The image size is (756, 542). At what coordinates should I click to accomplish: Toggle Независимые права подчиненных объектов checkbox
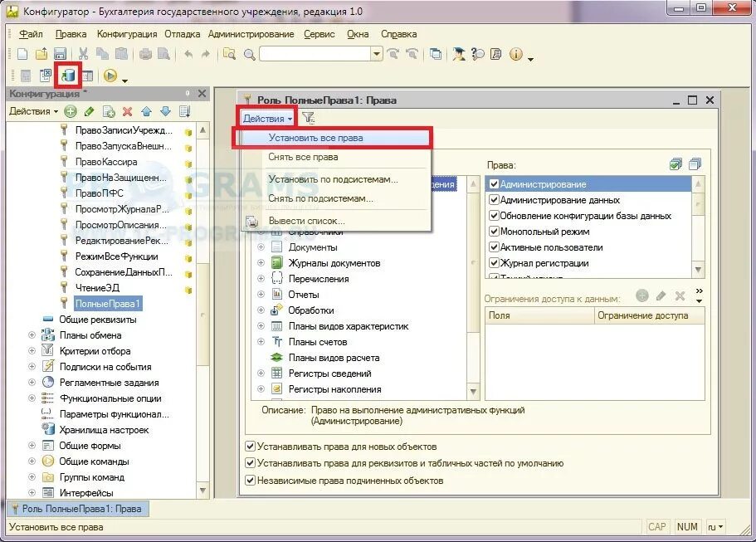(250, 481)
